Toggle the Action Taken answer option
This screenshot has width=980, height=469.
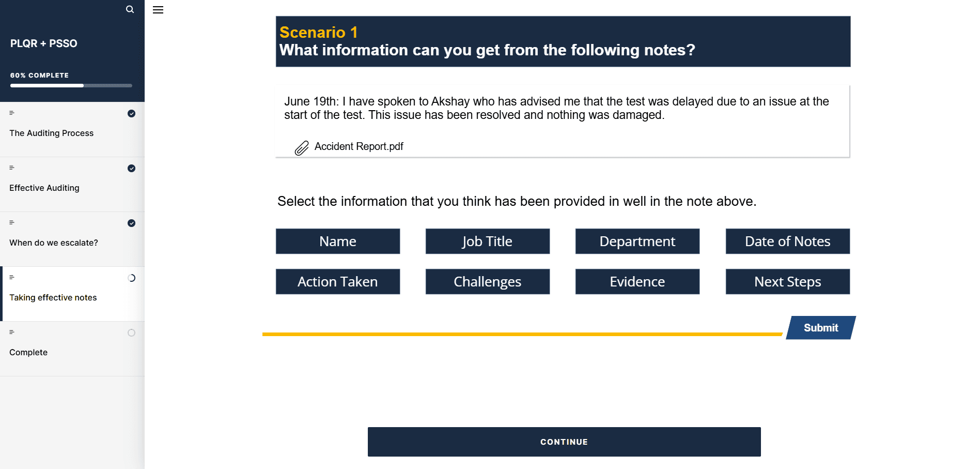(337, 281)
